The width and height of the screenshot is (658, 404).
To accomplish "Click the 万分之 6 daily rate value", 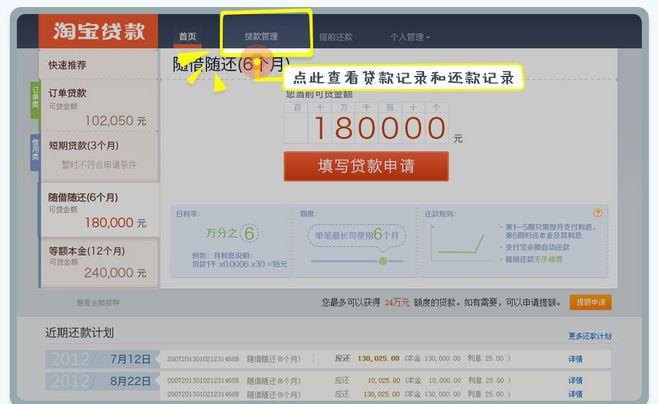I will click(x=232, y=233).
